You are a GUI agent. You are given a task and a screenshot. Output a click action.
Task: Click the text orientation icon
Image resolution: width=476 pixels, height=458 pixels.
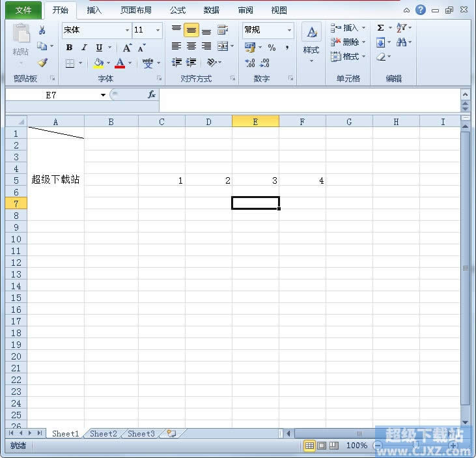212,63
